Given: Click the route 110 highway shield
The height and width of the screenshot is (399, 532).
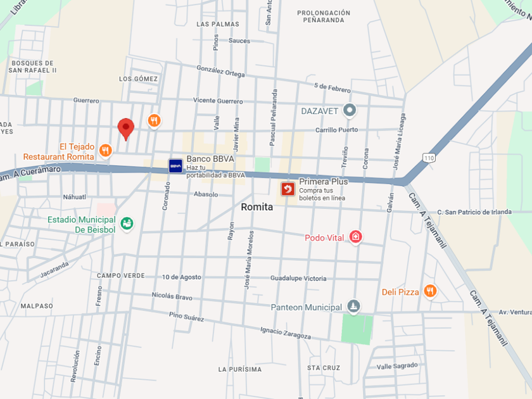Looking at the screenshot, I should coord(429,158).
